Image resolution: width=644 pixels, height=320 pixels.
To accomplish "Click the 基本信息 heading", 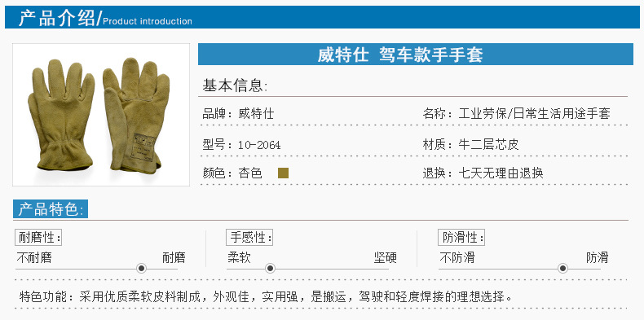I will 235,85.
